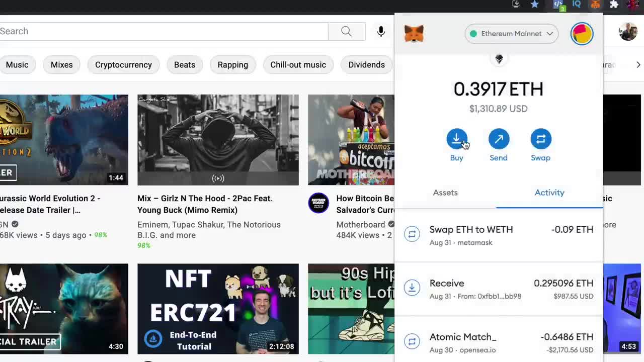This screenshot has width=644, height=362.
Task: Open the browser Extensions puzzle icon
Action: point(614,5)
